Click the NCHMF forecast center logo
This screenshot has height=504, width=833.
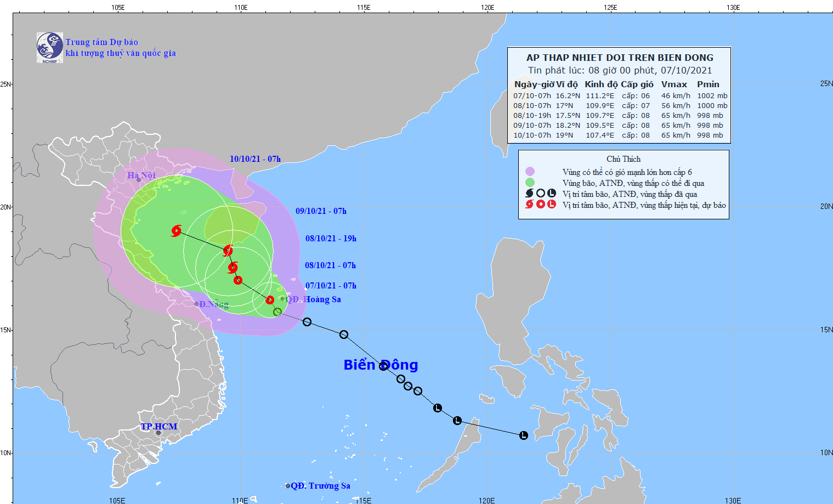(x=49, y=48)
